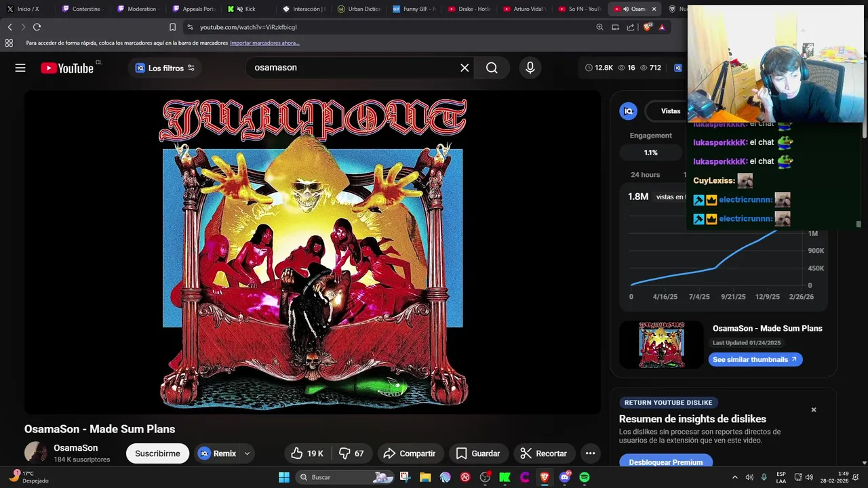
Task: Open system volume control in tray
Action: click(x=809, y=477)
